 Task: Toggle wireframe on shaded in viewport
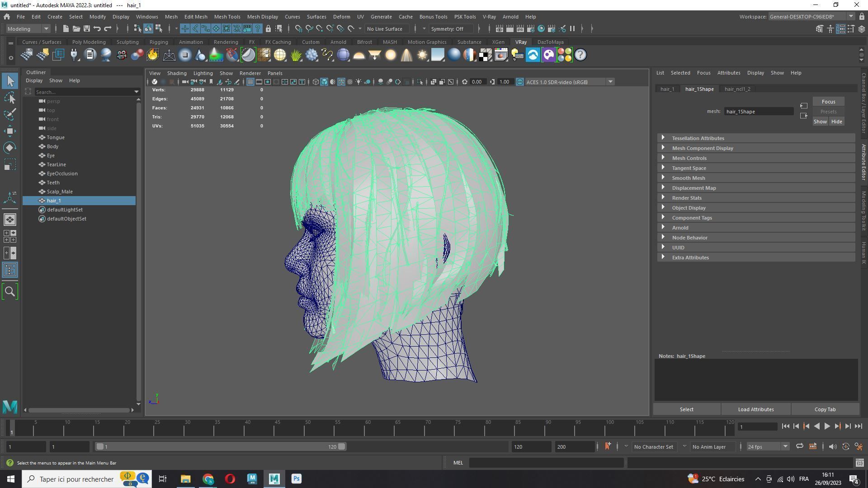pos(341,82)
